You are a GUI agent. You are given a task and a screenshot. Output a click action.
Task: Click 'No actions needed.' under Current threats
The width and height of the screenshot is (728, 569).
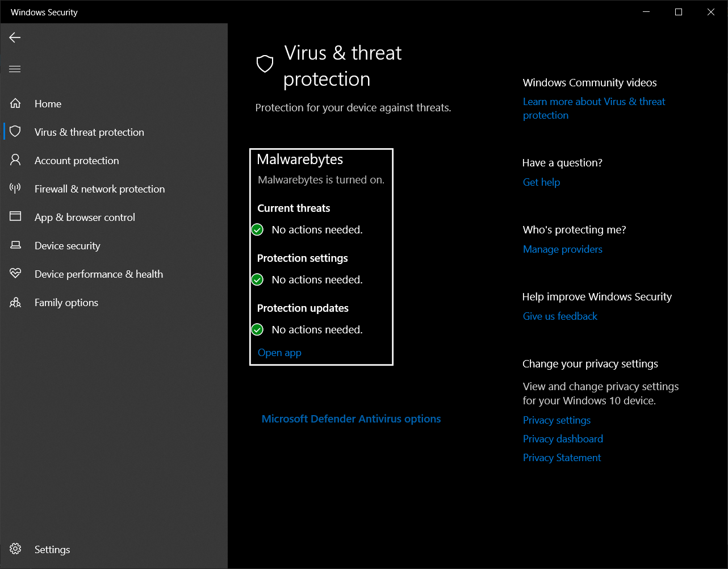[x=317, y=230]
